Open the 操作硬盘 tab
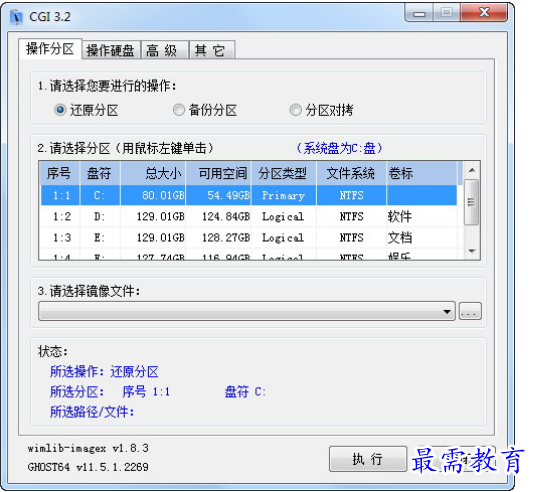Image resolution: width=533 pixels, height=492 pixels. [x=111, y=51]
